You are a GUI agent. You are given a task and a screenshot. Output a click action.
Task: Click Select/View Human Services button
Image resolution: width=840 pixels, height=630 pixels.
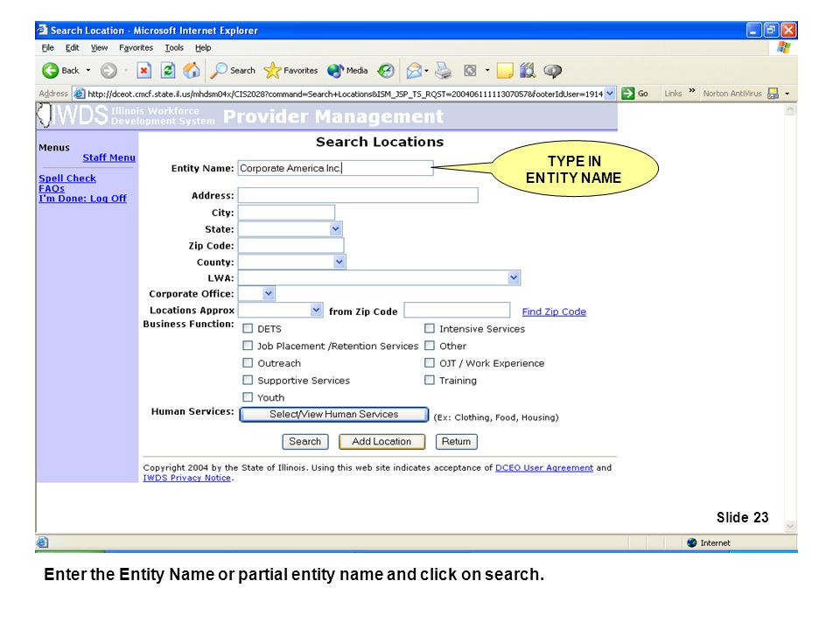[333, 414]
